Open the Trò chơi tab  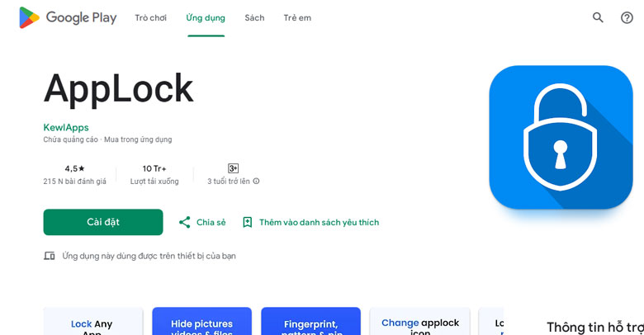pyautogui.click(x=151, y=17)
